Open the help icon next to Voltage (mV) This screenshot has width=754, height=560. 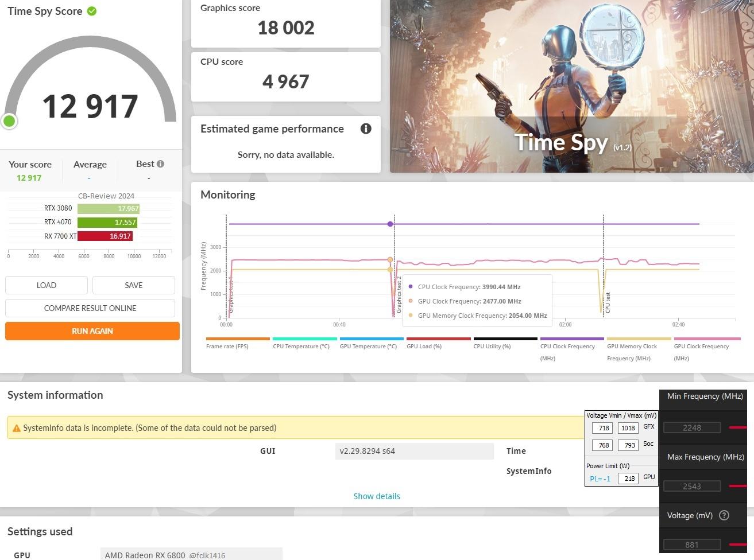pos(724,515)
